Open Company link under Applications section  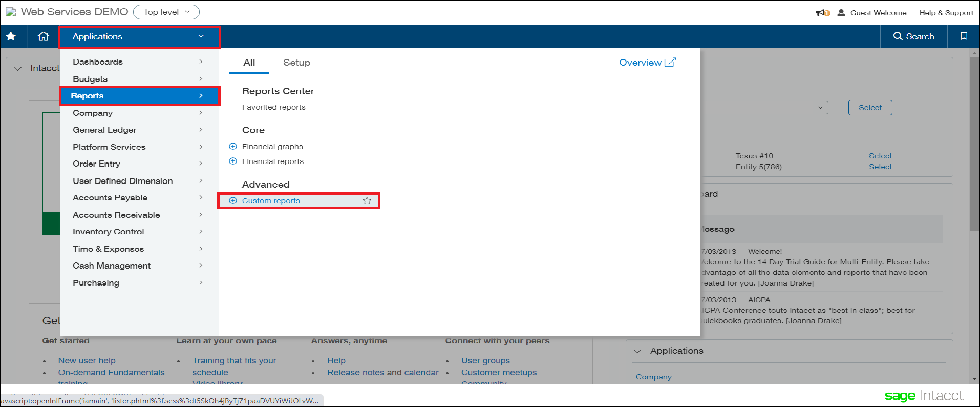pos(653,377)
